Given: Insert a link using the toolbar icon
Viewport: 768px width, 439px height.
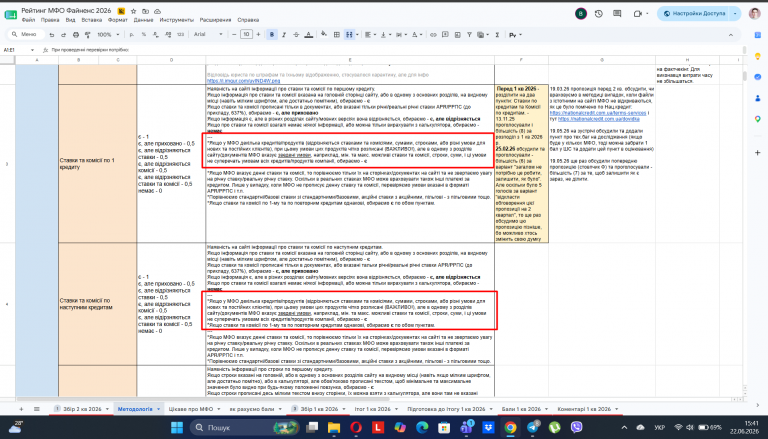Looking at the screenshot, I should (433, 35).
